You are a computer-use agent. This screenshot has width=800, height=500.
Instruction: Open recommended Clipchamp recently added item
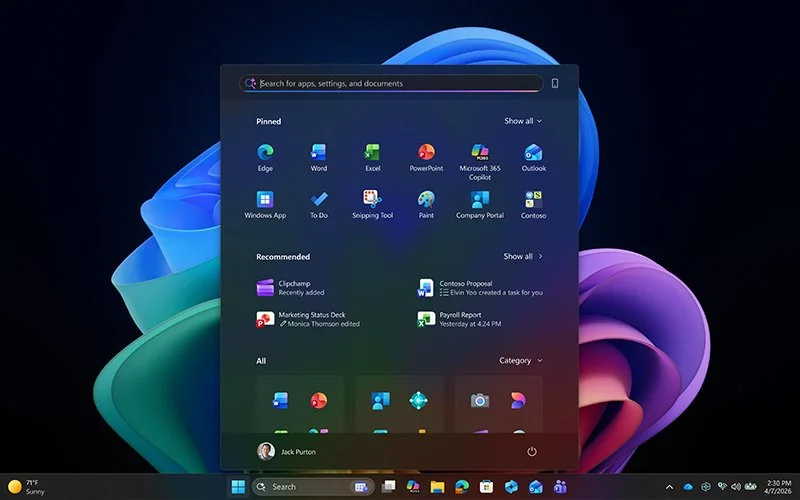coord(291,288)
